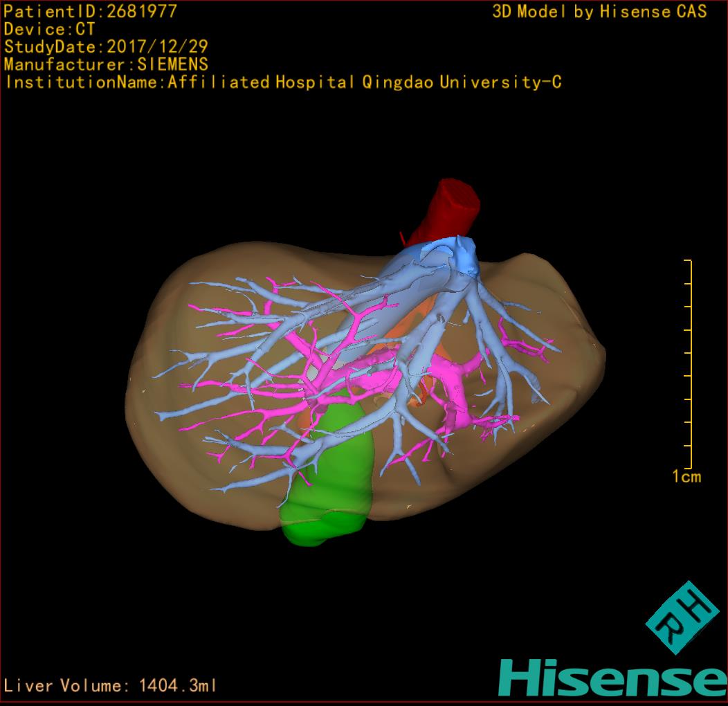This screenshot has height=706, width=728.
Task: Click the InstitutionName hospital text
Action: tap(282, 82)
